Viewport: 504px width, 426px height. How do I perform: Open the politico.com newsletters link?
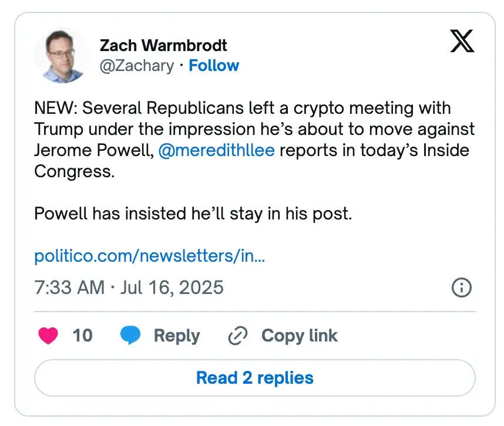click(150, 256)
